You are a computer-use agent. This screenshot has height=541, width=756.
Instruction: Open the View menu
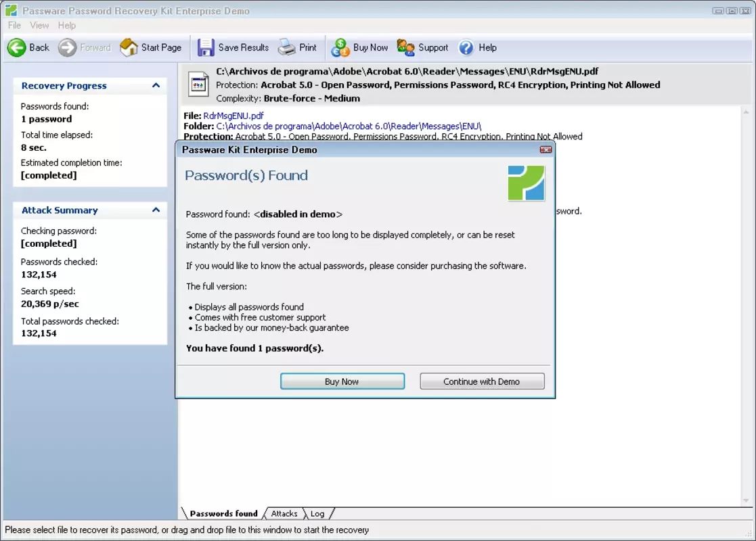coord(39,25)
